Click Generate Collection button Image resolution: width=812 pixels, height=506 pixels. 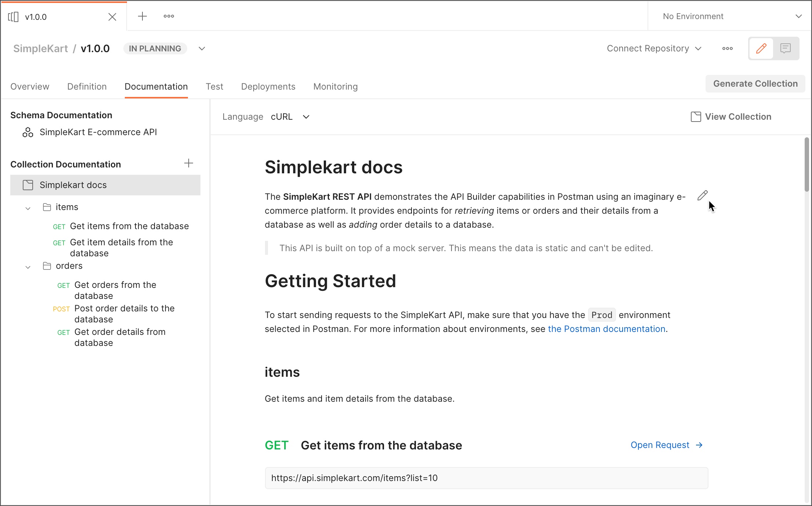(755, 84)
